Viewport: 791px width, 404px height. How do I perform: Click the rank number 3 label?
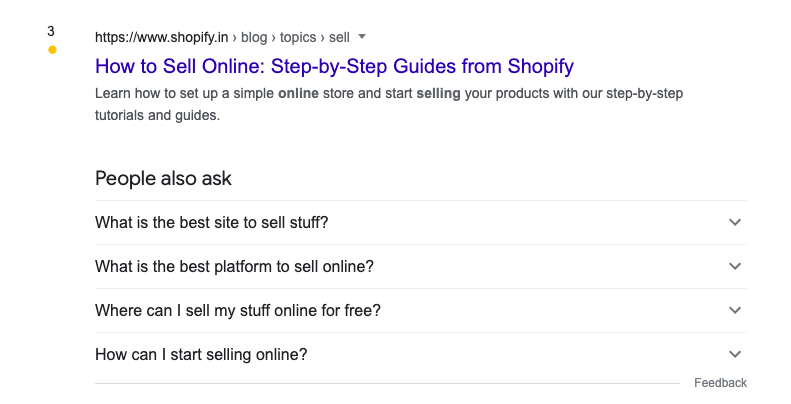(x=51, y=31)
